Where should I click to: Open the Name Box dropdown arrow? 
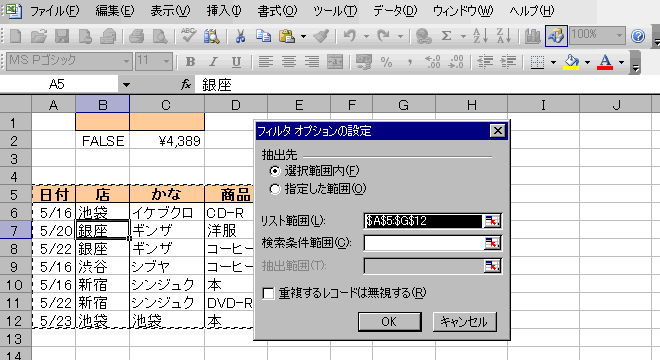[x=126, y=85]
